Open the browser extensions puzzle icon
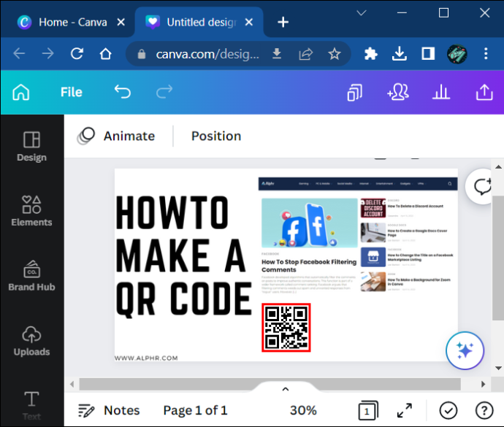Viewport: 504px width, 427px height. coord(370,54)
